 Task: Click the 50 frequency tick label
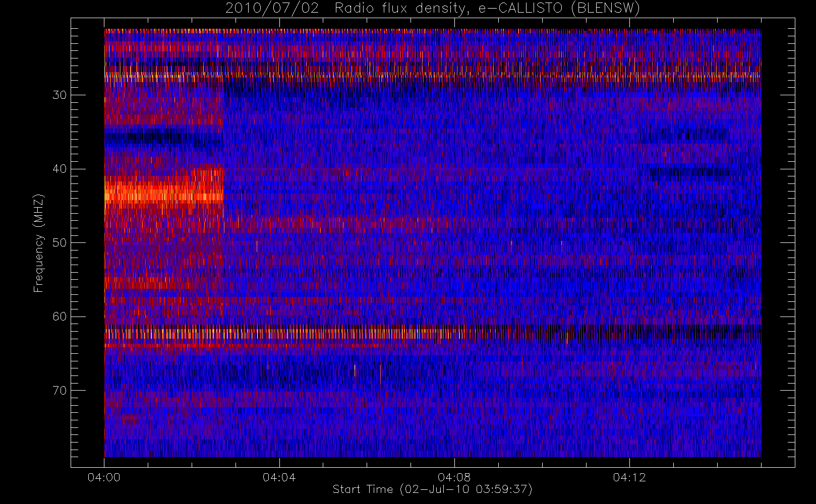[60, 243]
